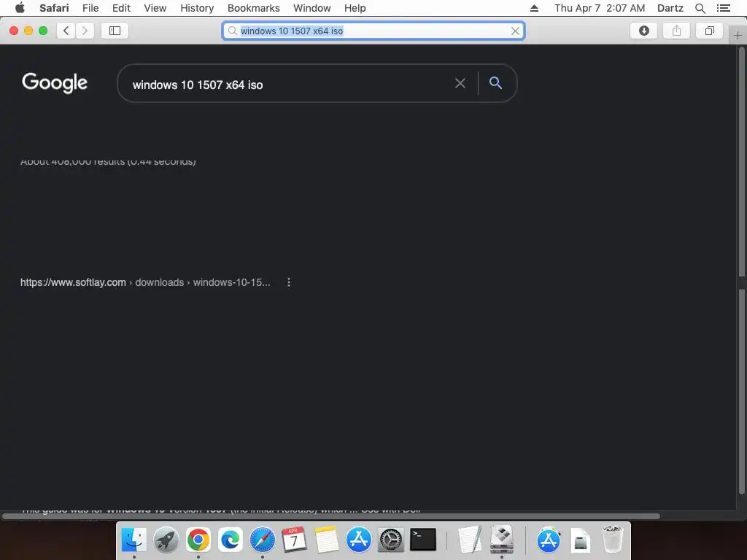
Task: Launch Microsoft Edge from the Dock
Action: [230, 540]
